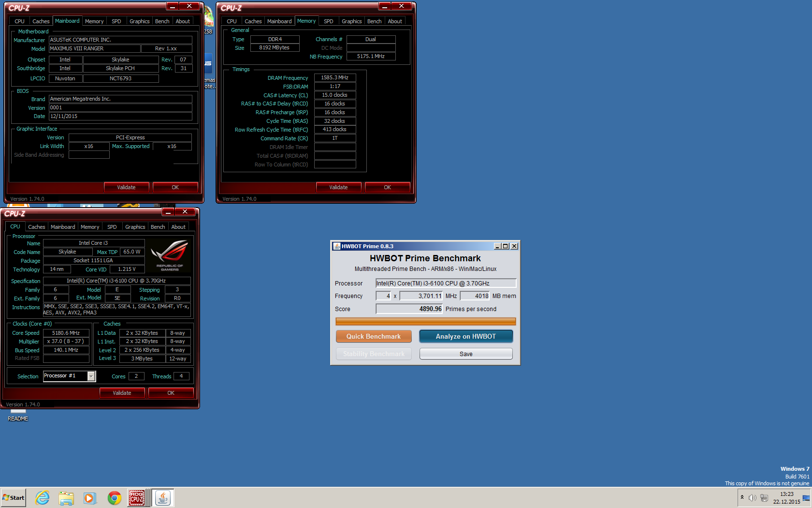Select the BIOS date 12/11/2015
The width and height of the screenshot is (812, 508).
[x=120, y=117]
